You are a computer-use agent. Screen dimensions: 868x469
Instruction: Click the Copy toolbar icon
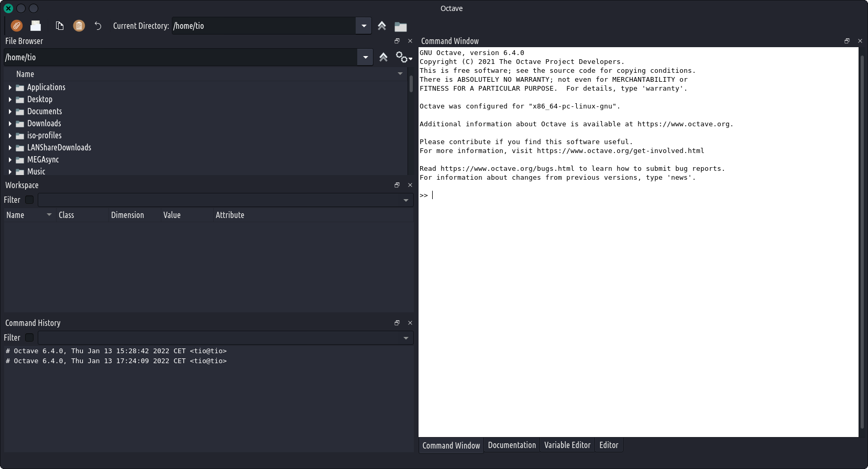click(60, 26)
